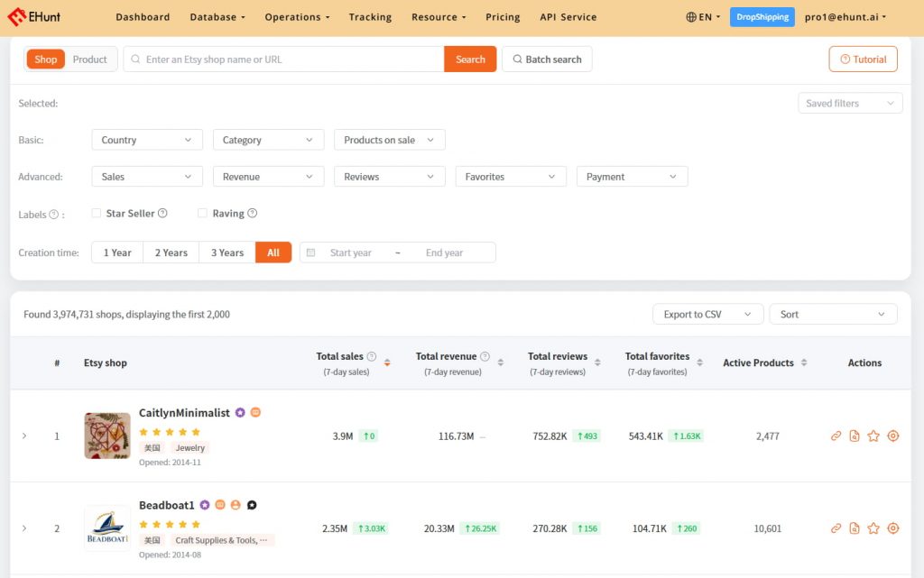
Task: Click the target tracking icon for Beadboat1
Action: 893,528
